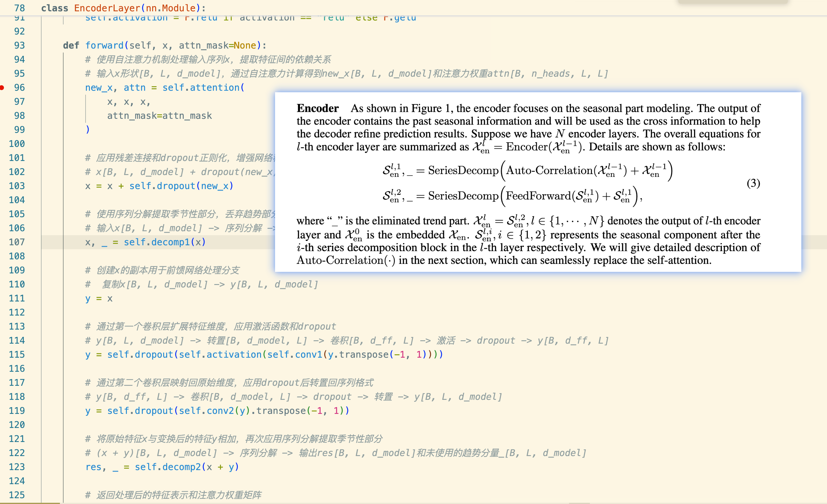This screenshot has width=827, height=504.
Task: Click line number 93 in the gutter
Action: [19, 45]
